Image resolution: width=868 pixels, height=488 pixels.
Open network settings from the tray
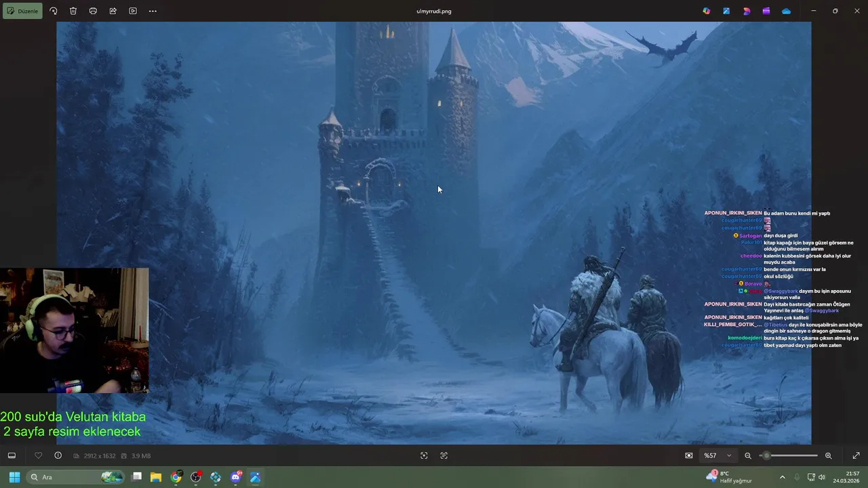[x=811, y=477]
